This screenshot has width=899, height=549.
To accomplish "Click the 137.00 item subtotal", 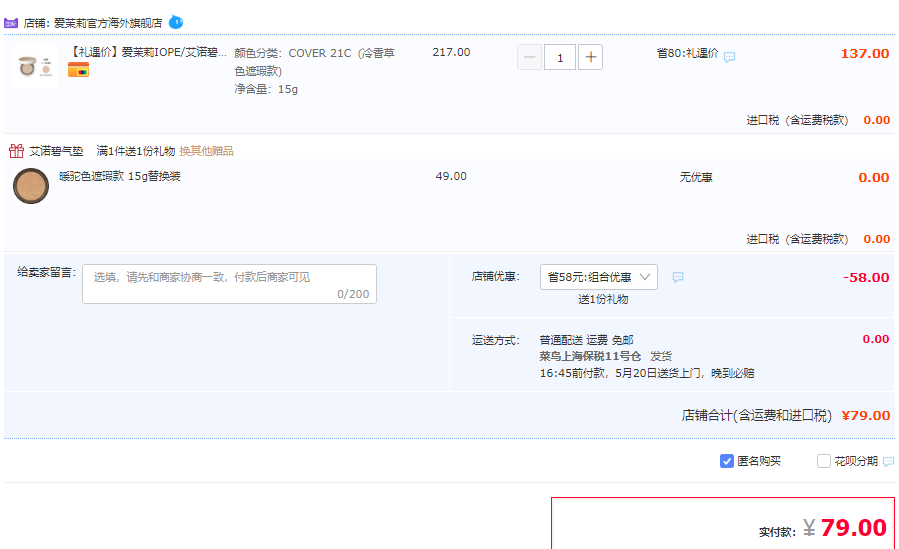I will (x=865, y=54).
